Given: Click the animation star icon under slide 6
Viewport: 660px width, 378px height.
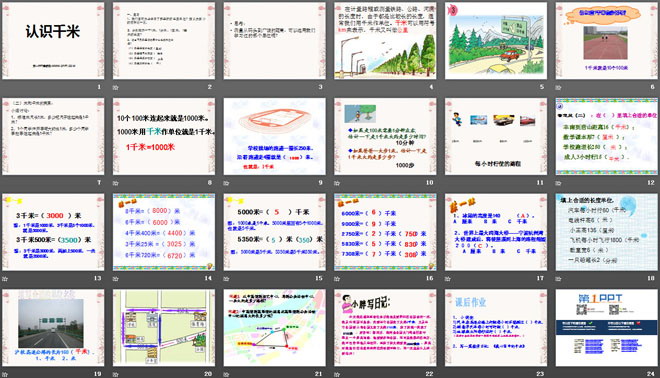Looking at the screenshot, I should pos(558,88).
